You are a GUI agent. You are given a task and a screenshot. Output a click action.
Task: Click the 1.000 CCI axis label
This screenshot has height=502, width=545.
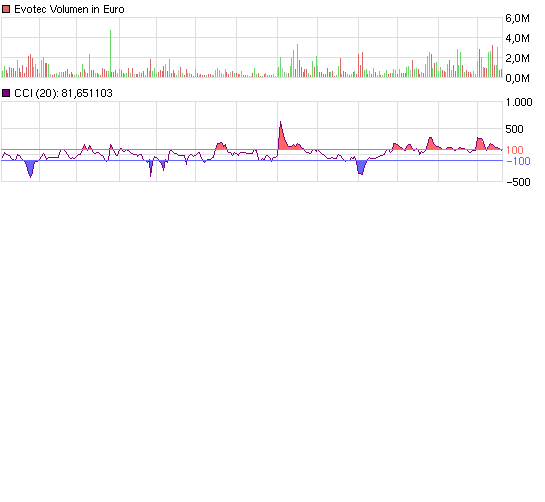(519, 102)
